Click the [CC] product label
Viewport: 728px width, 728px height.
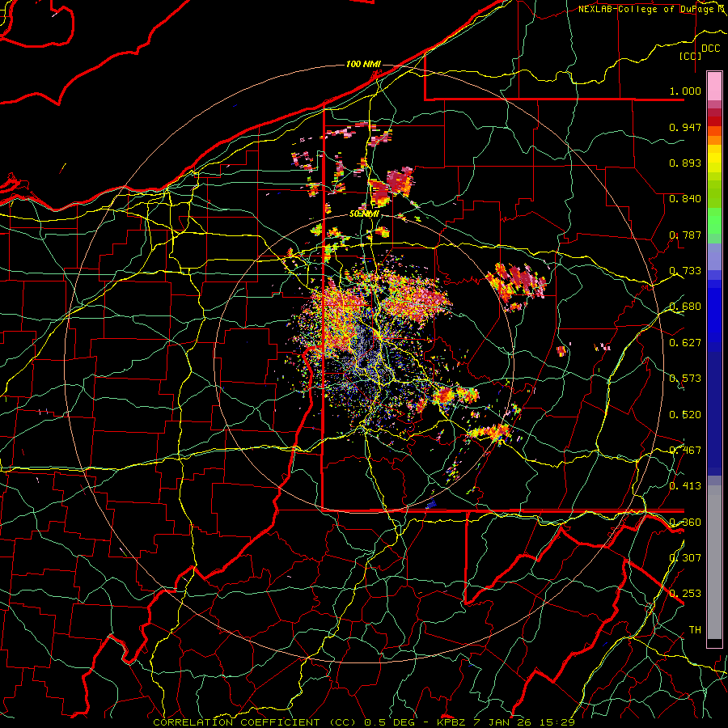coord(691,56)
